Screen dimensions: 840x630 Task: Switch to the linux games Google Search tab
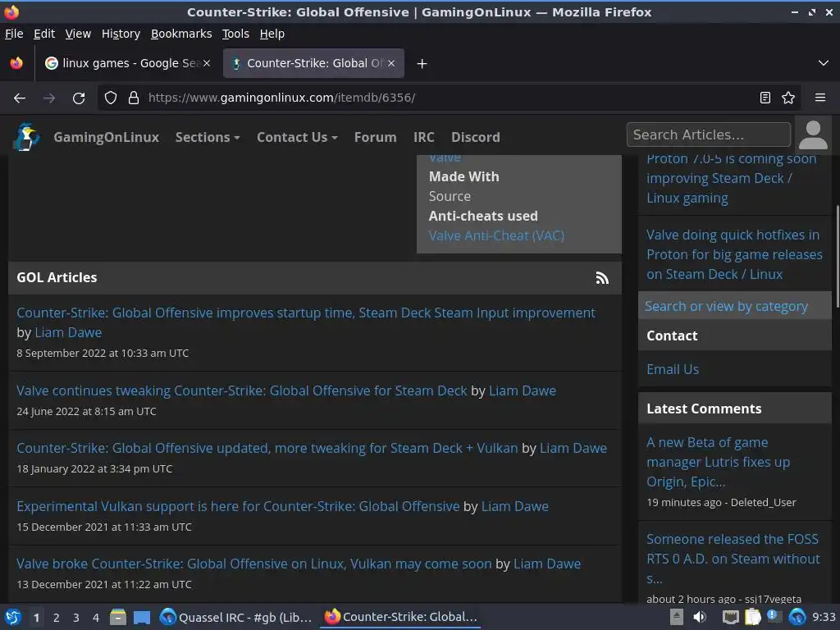tap(127, 63)
